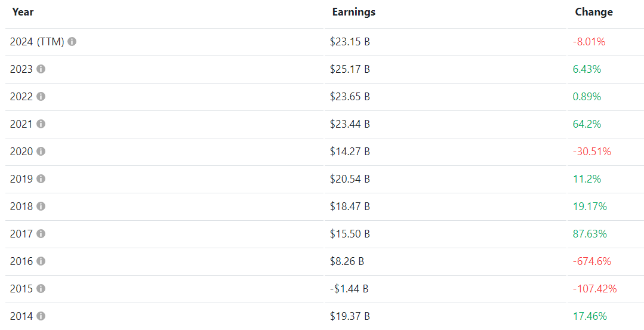Click the info icon beside 2021
Screen dimensions: 644x330
(41, 124)
